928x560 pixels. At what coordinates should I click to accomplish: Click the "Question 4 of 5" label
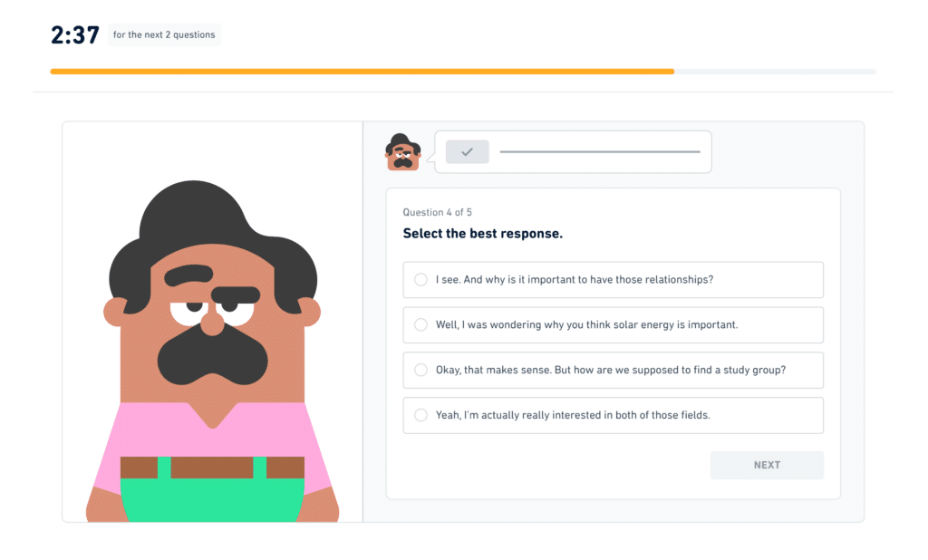click(x=437, y=212)
